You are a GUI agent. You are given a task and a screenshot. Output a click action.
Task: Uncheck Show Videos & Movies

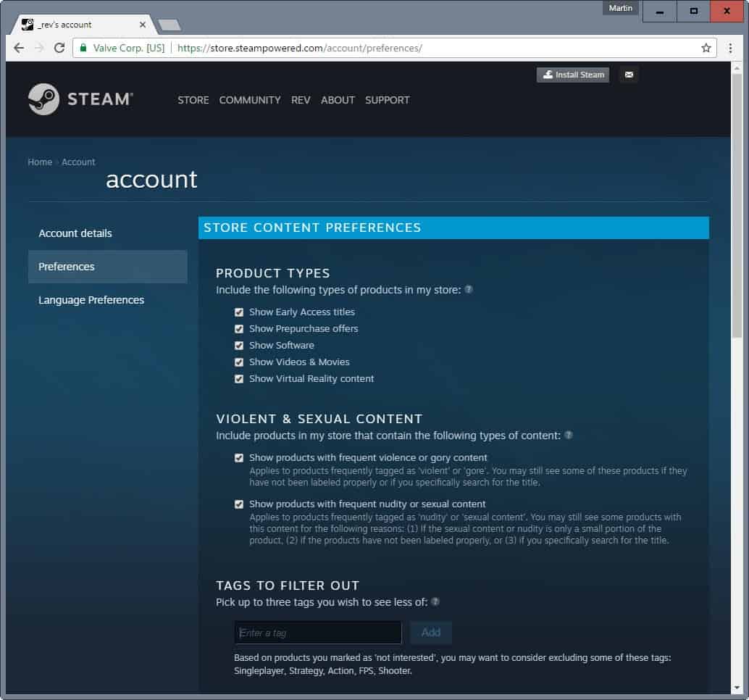239,362
